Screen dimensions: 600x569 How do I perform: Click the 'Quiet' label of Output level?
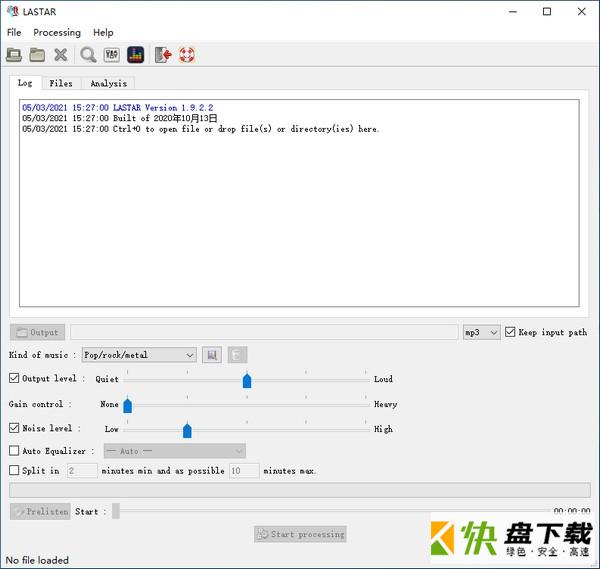107,379
